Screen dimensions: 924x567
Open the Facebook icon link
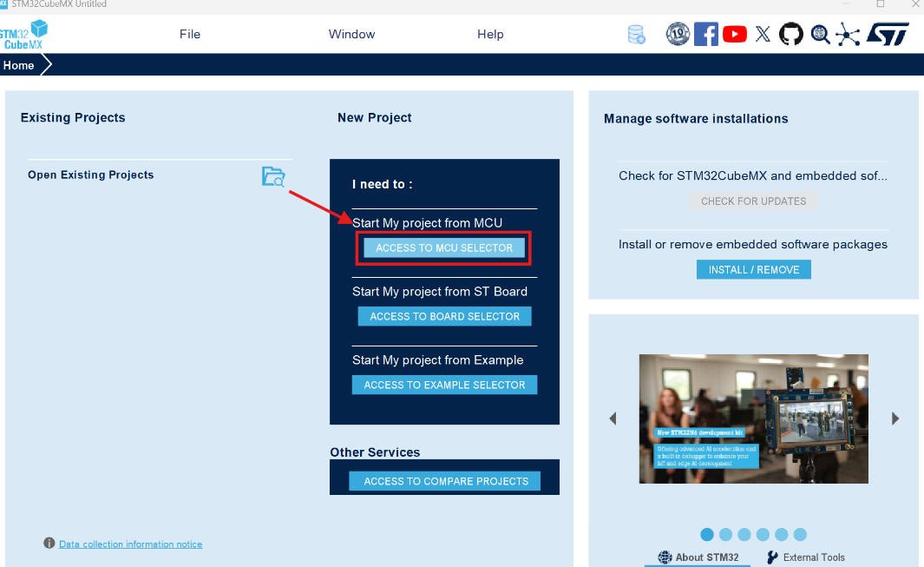click(706, 34)
